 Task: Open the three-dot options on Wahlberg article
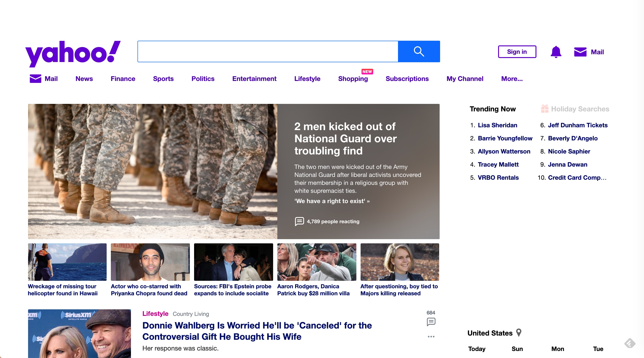click(x=431, y=336)
